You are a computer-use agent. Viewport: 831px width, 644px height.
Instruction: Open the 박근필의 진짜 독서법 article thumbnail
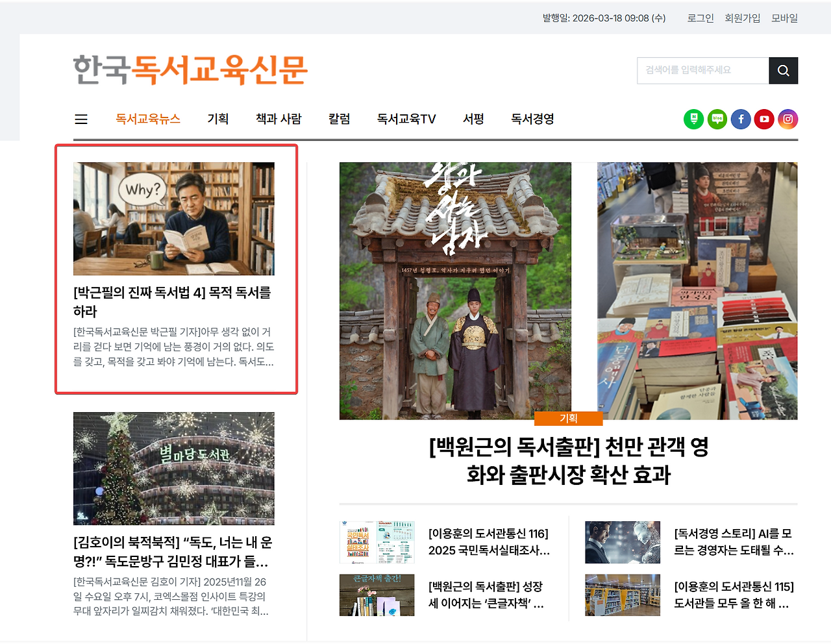tap(174, 219)
